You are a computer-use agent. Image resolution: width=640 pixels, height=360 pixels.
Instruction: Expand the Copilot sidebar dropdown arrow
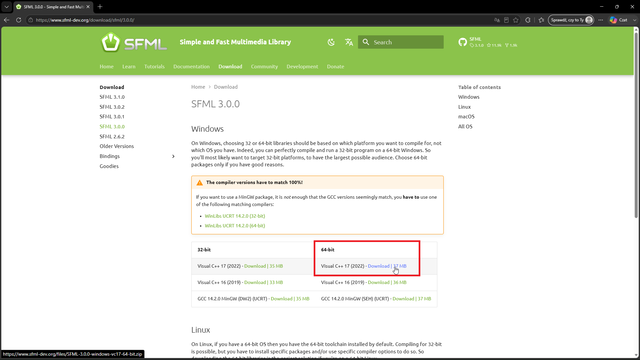coord(634,20)
